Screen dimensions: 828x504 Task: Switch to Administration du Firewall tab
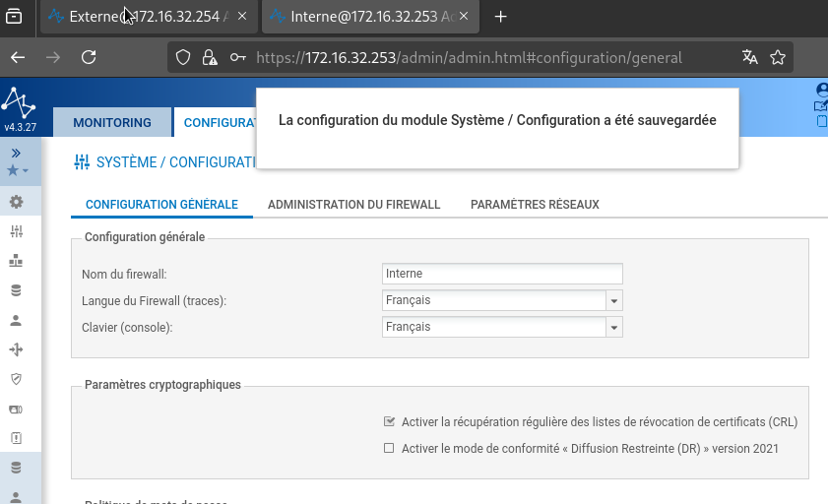point(353,204)
